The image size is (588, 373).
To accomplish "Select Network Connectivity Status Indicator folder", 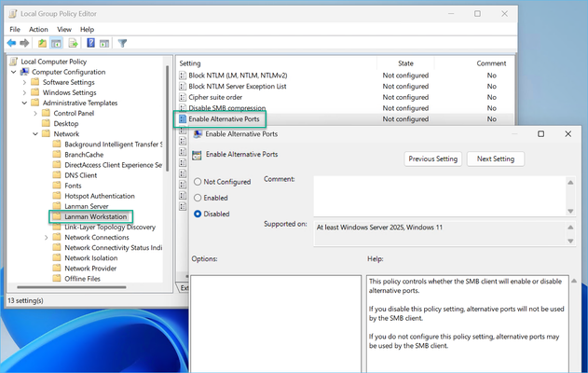I will tap(114, 248).
